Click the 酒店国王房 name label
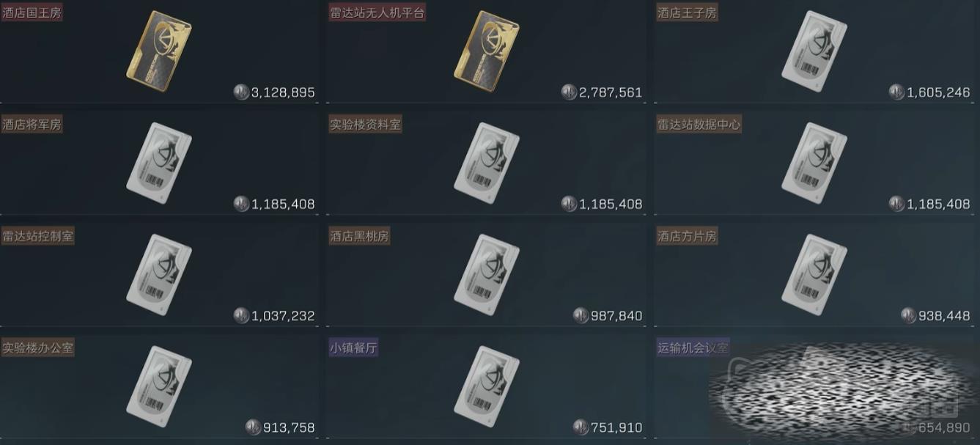 [32, 12]
